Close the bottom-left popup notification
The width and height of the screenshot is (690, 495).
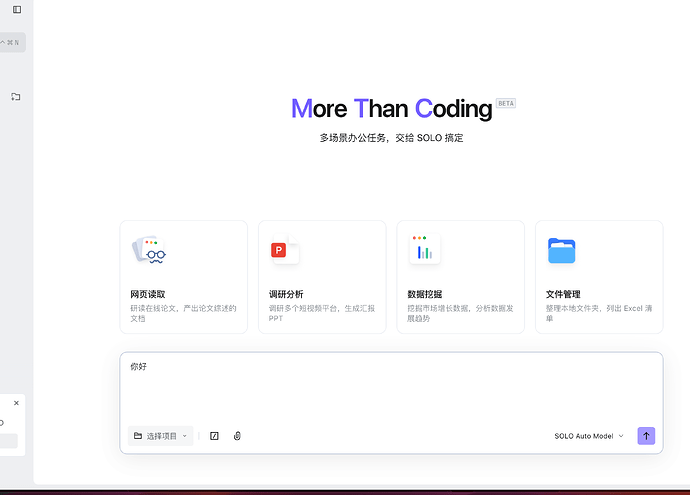click(x=16, y=403)
